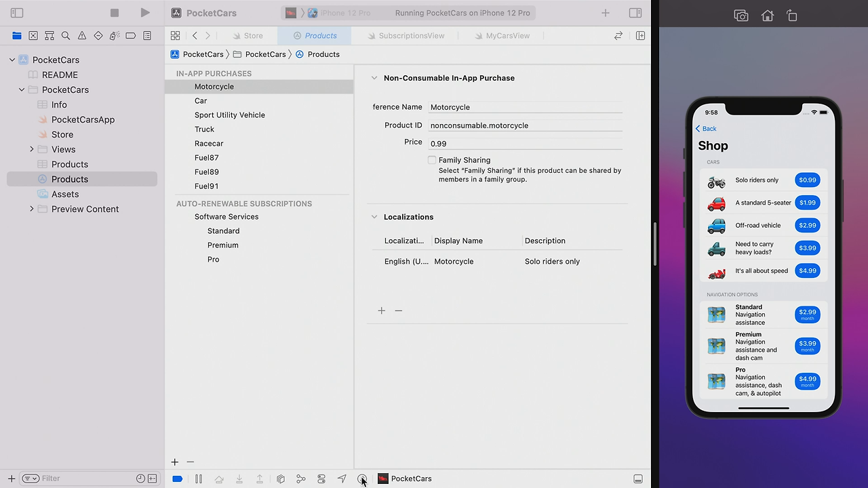Click the Step Into debug icon
This screenshot has height=488, width=868.
239,479
